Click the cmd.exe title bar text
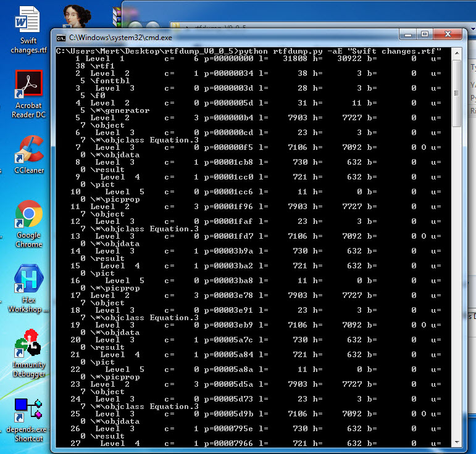This screenshot has height=454, width=476. point(111,38)
